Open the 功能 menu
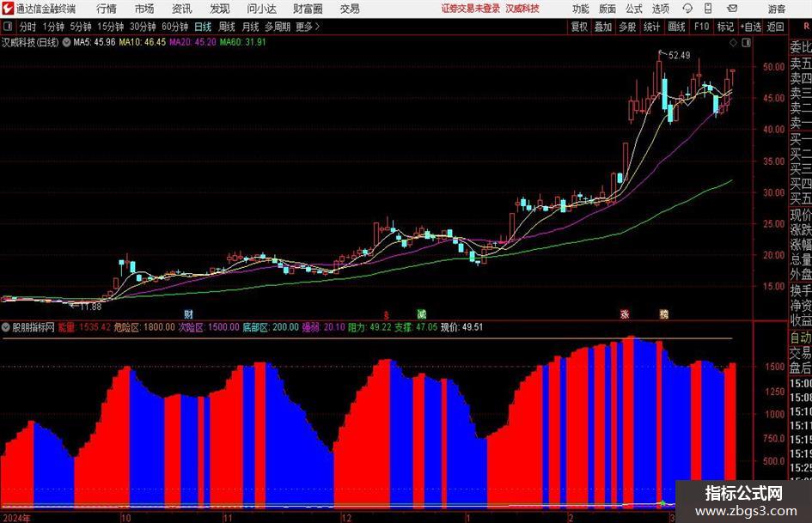 pos(581,9)
